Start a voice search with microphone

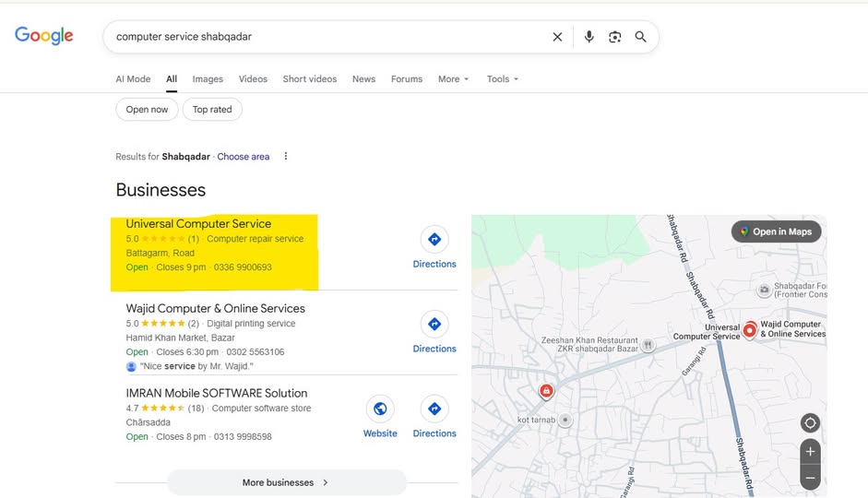click(589, 37)
